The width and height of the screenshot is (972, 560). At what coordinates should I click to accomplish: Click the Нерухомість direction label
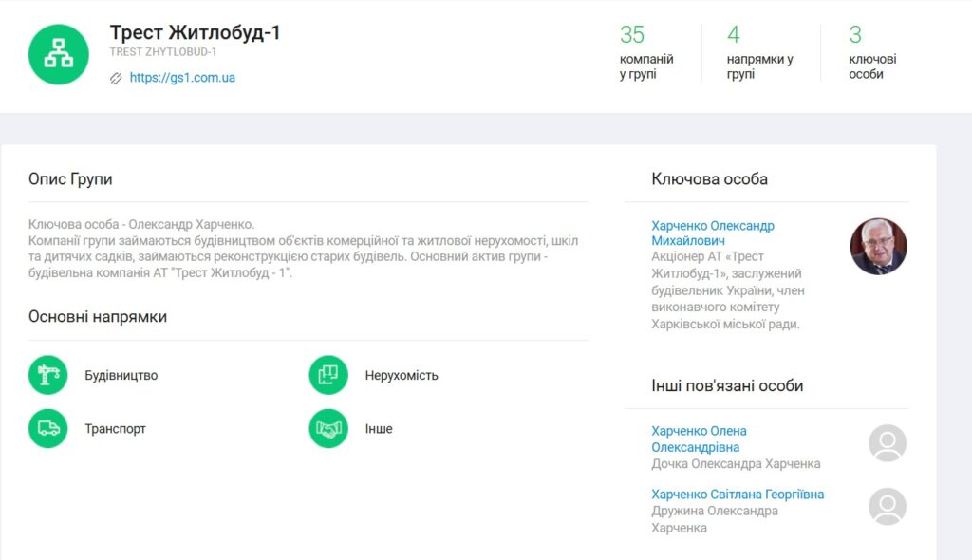tap(402, 375)
